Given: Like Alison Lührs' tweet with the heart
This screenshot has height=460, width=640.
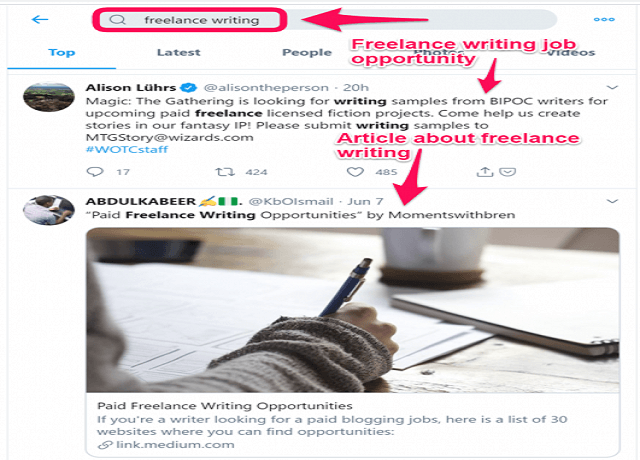Looking at the screenshot, I should [x=355, y=172].
